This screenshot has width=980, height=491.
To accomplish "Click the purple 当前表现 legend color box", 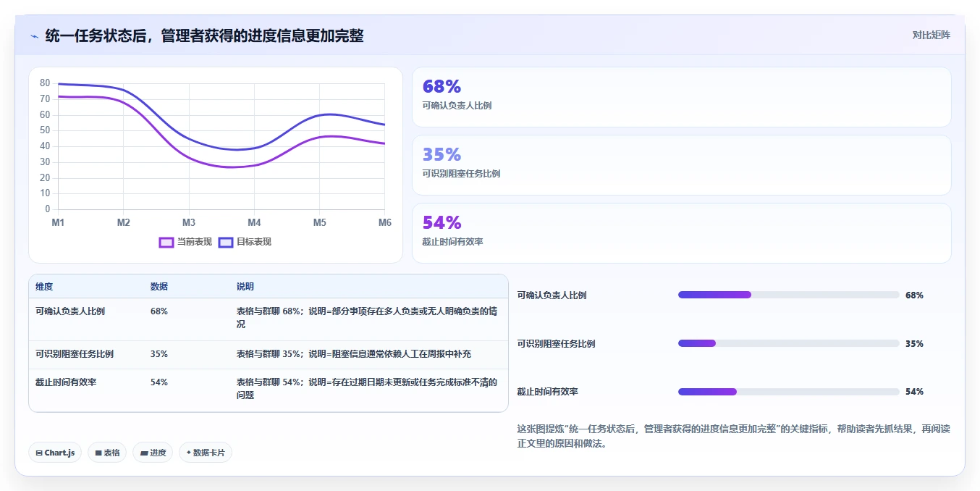I will tap(166, 242).
